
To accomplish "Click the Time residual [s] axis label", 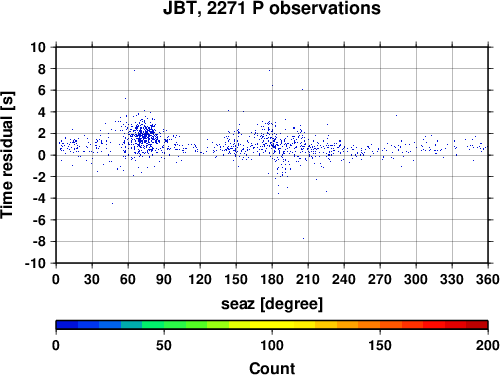I will pyautogui.click(x=7, y=155).
